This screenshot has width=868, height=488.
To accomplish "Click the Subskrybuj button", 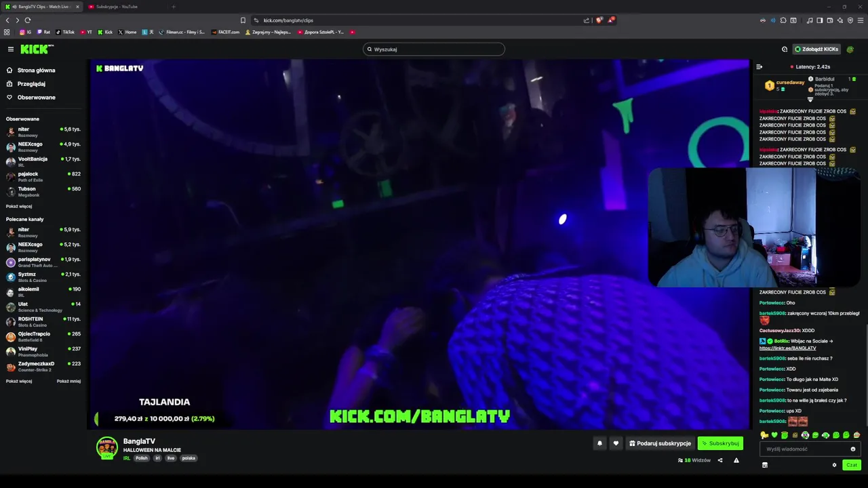I will (x=720, y=443).
